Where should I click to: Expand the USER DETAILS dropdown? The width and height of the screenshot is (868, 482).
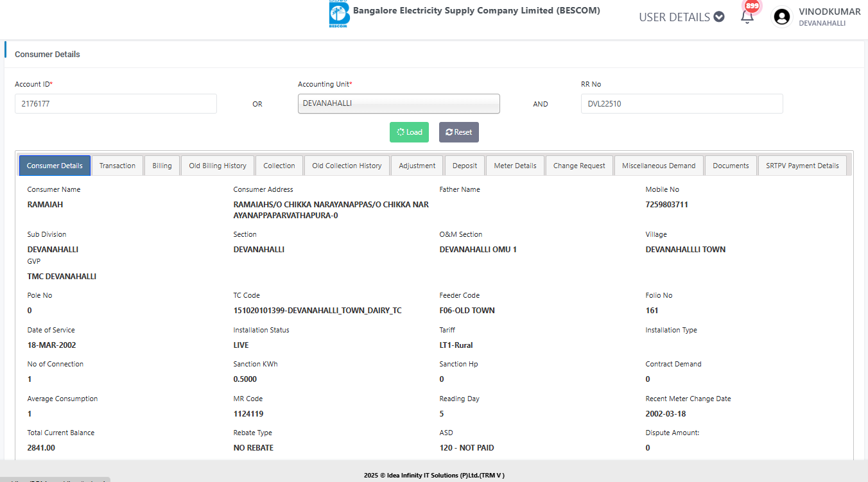[x=681, y=17]
